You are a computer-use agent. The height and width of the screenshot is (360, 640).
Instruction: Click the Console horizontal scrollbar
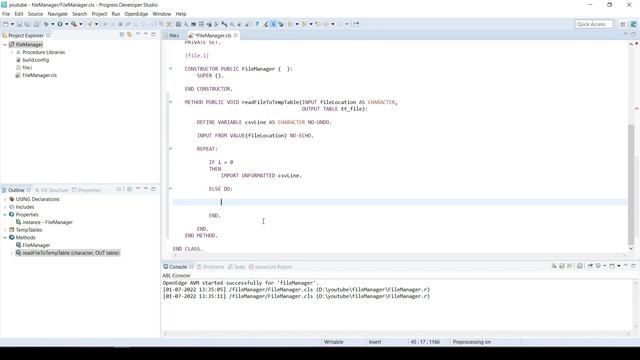tap(397, 333)
